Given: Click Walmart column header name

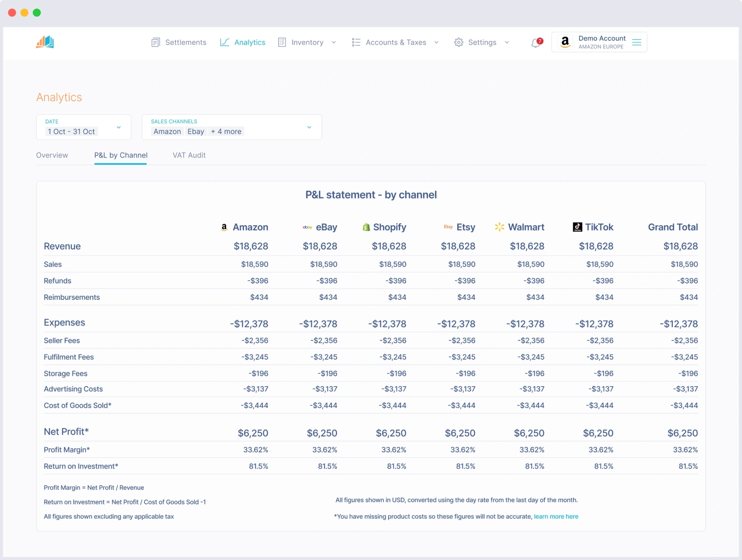Looking at the screenshot, I should (x=526, y=227).
